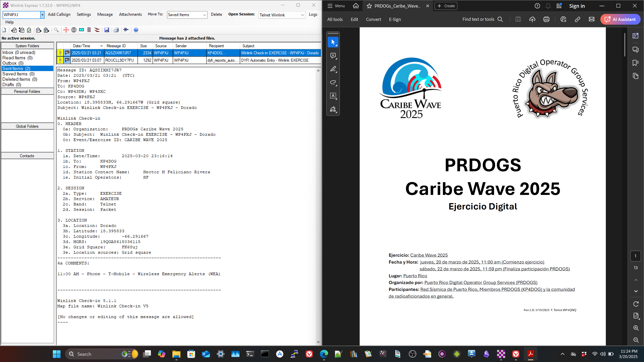Image resolution: width=644 pixels, height=362 pixels.
Task: Expand the WP4PXJ callsign dropdown arrow
Action: coord(42,15)
